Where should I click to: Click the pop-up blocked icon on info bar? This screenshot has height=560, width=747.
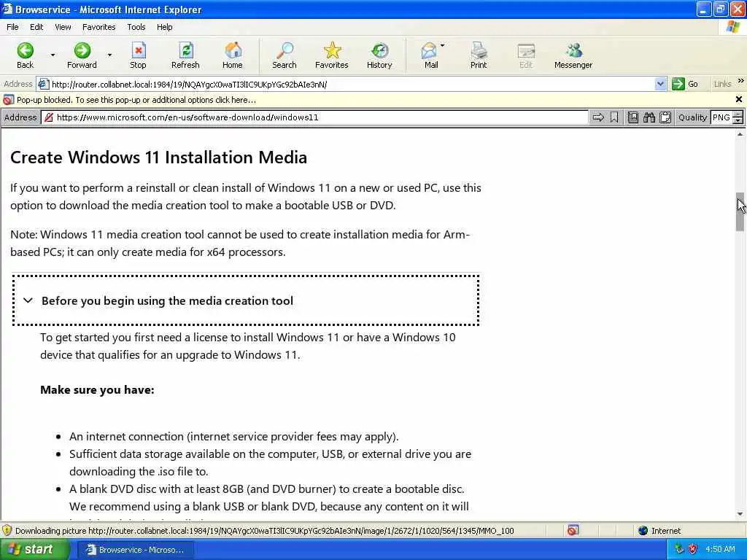8,100
